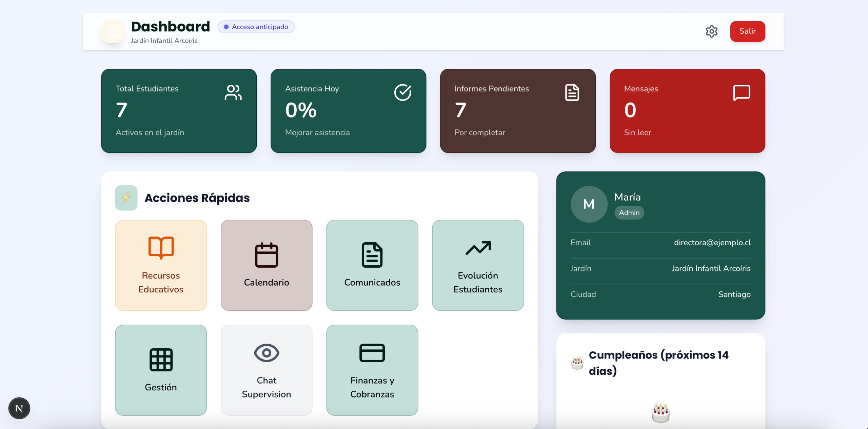Open Evolución Estudiantes trend arrow icon
This screenshot has height=429, width=868.
point(478,248)
